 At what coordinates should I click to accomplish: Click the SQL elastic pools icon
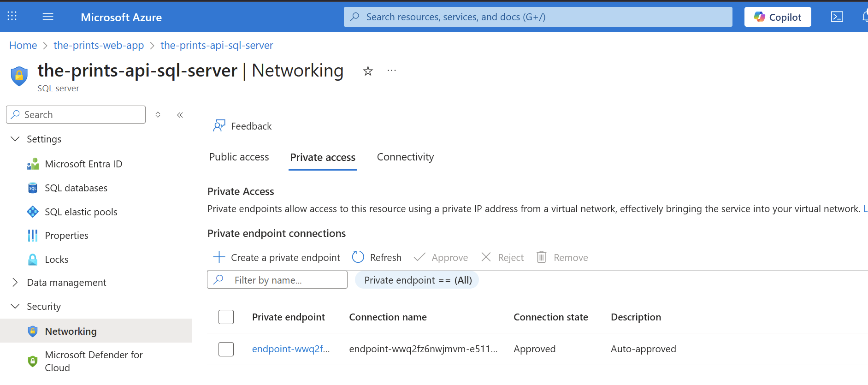33,212
